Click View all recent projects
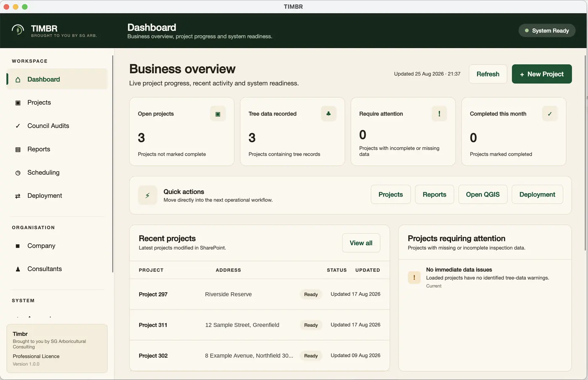 click(361, 243)
